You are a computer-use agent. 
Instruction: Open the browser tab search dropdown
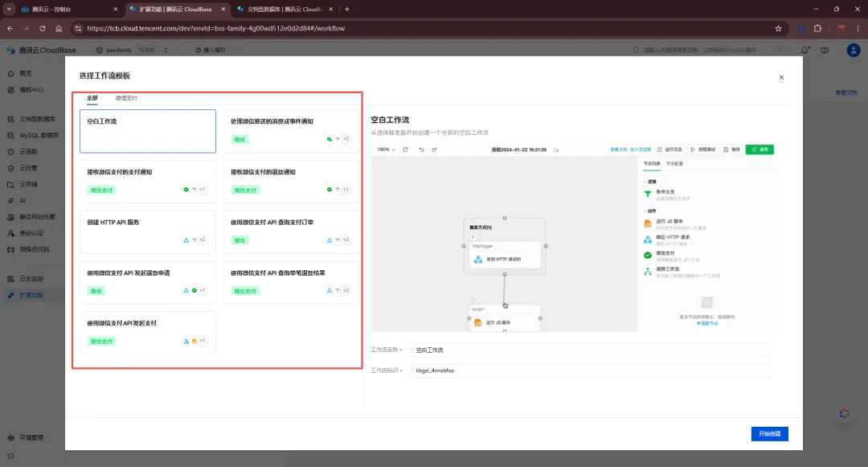click(9, 10)
